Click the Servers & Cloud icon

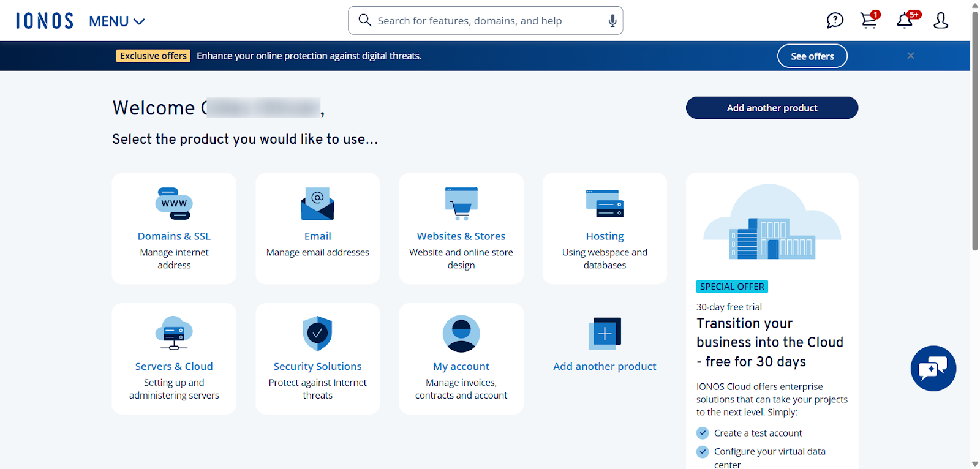coord(174,333)
